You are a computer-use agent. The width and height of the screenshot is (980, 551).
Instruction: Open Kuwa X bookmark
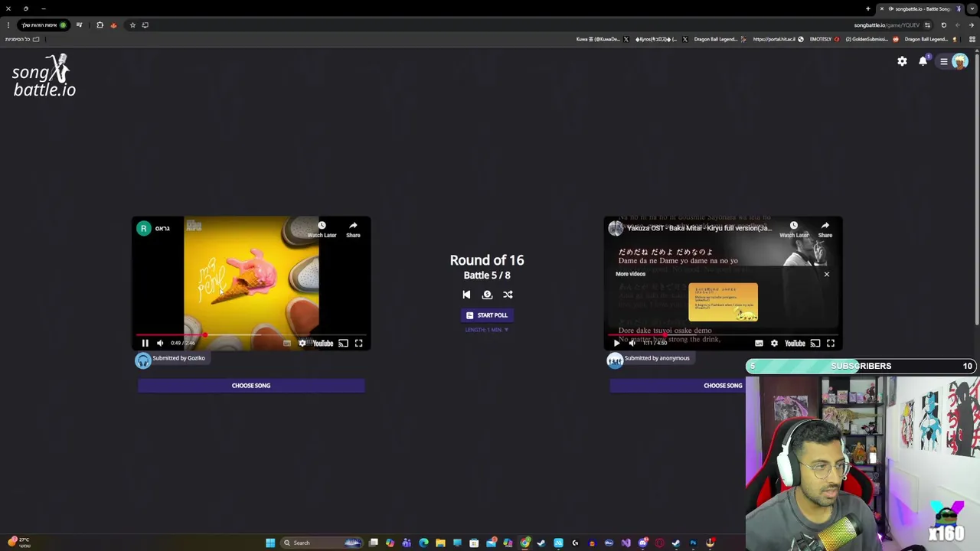(x=603, y=39)
